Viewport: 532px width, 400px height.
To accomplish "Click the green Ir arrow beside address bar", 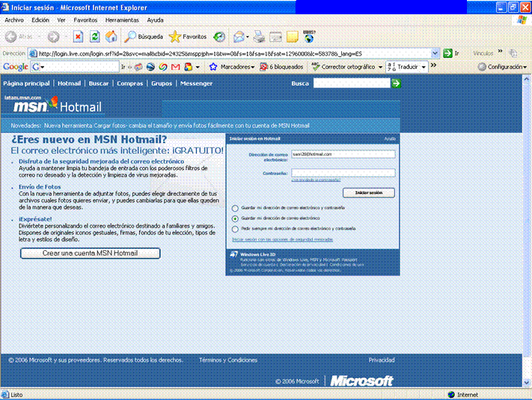I will (x=447, y=53).
